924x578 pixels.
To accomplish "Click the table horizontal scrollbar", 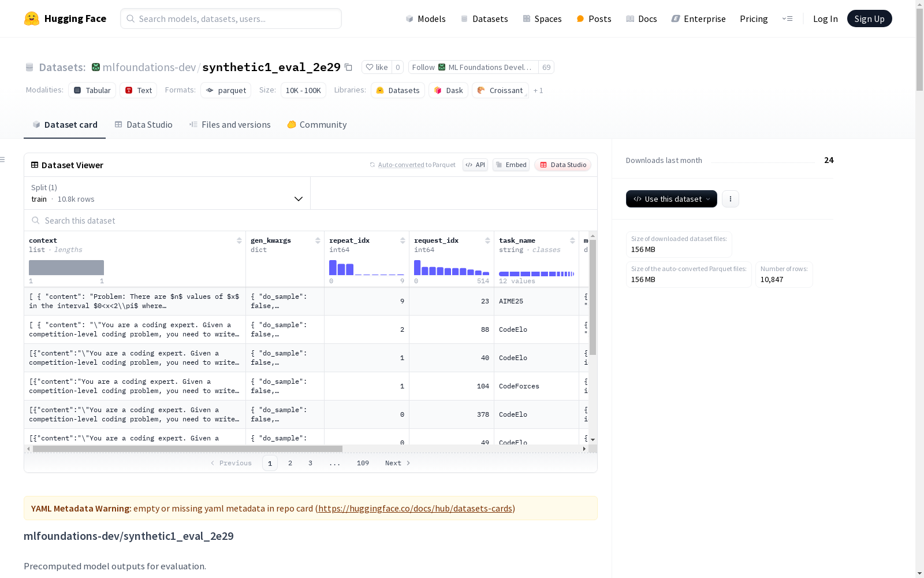I will click(188, 449).
